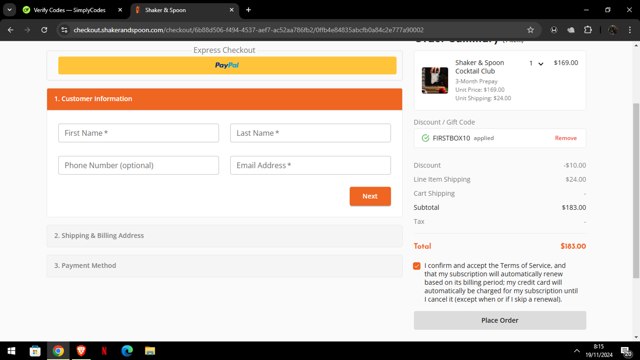This screenshot has height=360, width=640.
Task: Focus the Phone Number field
Action: coord(138,165)
